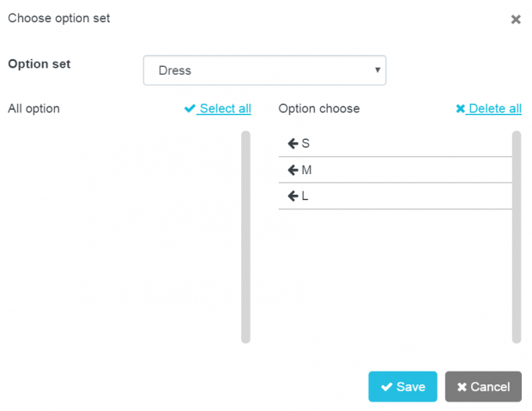Click the checkmark icon next to Select all

tap(190, 108)
